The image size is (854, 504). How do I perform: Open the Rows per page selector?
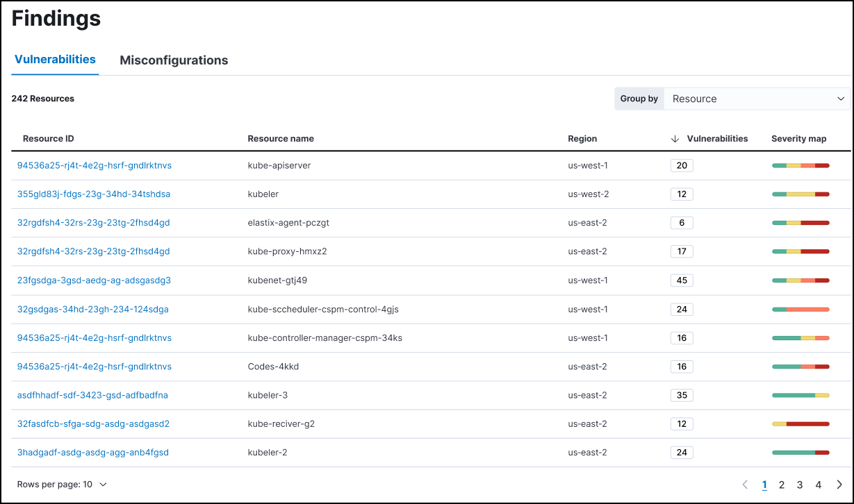(x=63, y=484)
